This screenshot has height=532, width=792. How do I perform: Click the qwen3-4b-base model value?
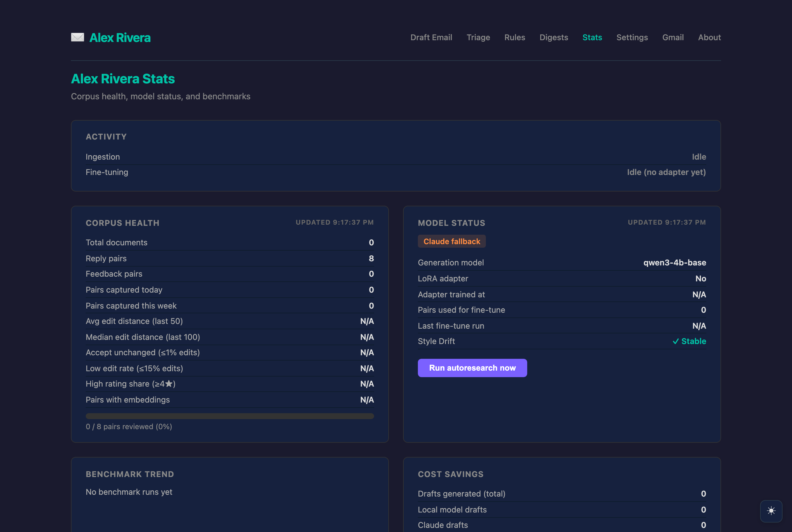pos(674,263)
